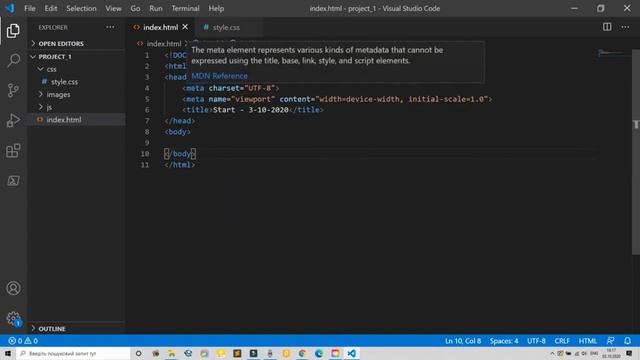The image size is (640, 360).
Task: Open the Edge browser taskbar icon
Action: pyautogui.click(x=319, y=353)
